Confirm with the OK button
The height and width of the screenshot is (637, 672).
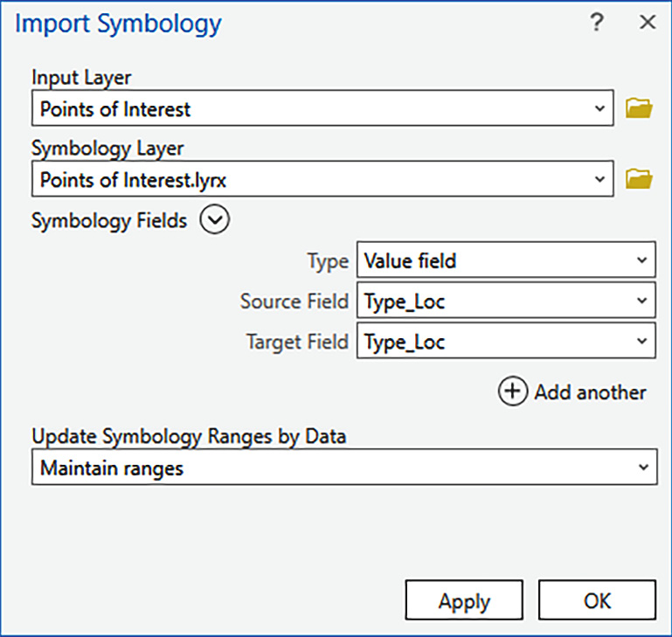click(x=597, y=600)
